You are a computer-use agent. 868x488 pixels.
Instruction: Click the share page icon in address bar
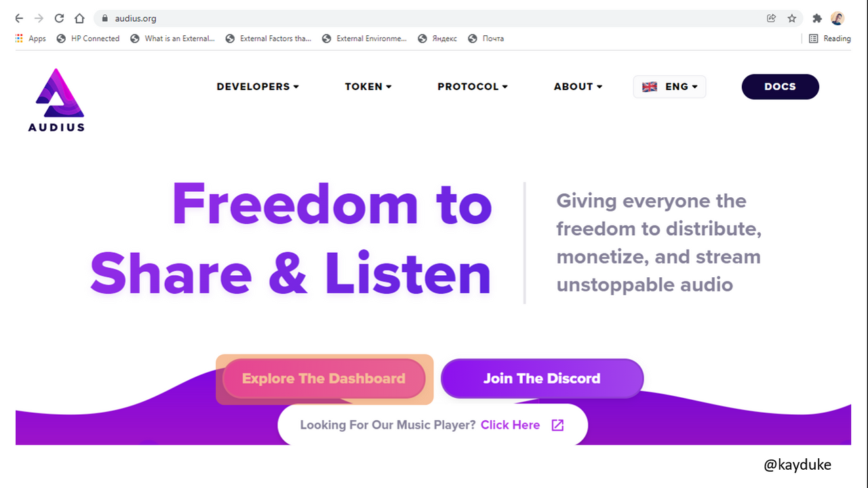pyautogui.click(x=771, y=18)
